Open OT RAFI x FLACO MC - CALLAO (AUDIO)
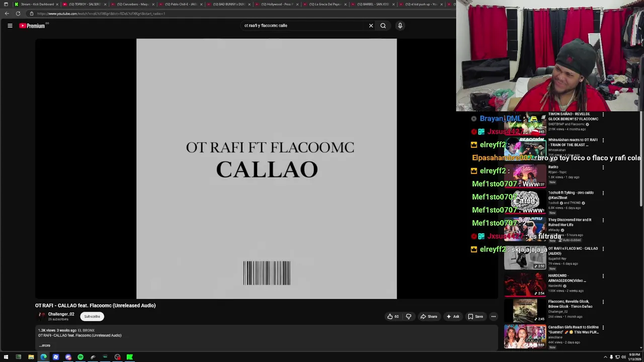The image size is (644, 362). (x=573, y=251)
